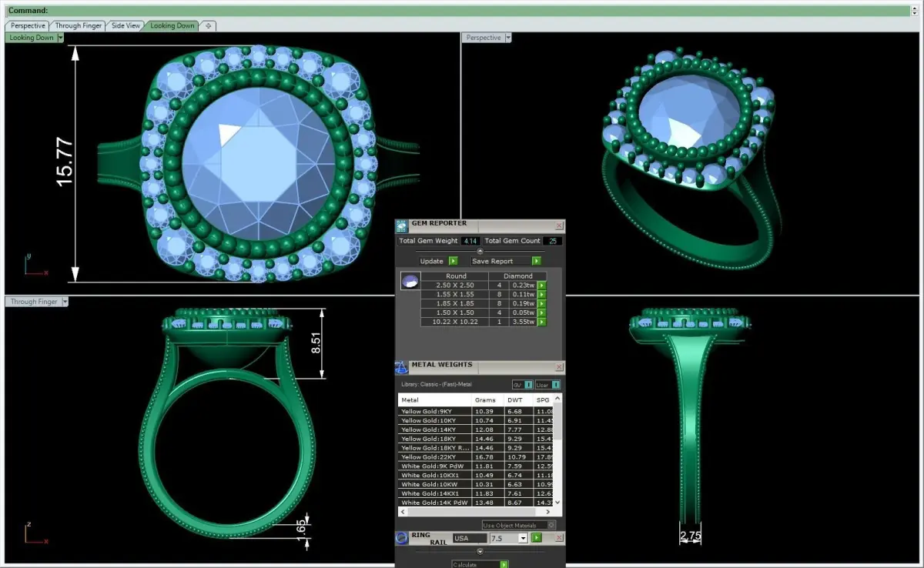This screenshot has width=924, height=568.
Task: Click the green arrow on the 0.05tw row
Action: coord(542,312)
